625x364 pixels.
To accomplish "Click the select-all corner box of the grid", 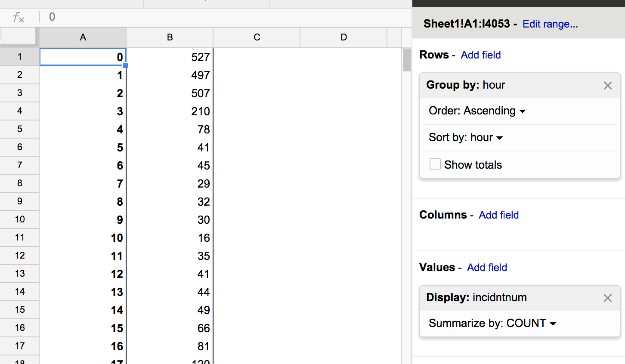I will (18, 36).
